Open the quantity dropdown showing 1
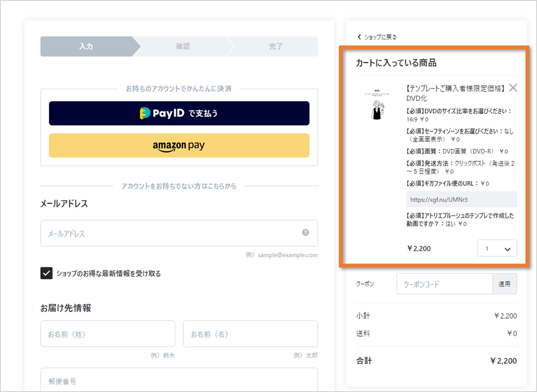 [497, 248]
